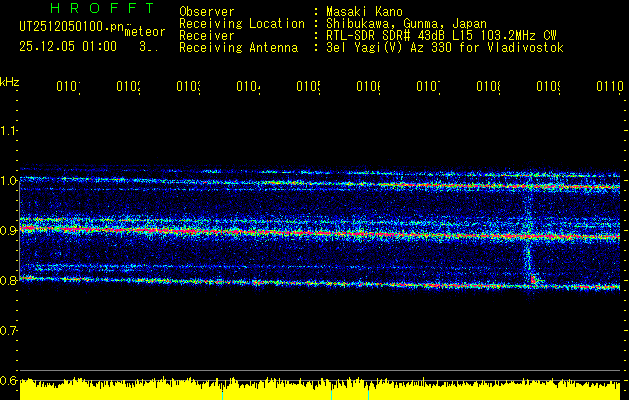Click the 0.7 kHz frequency label
The height and width of the screenshot is (400, 629).
[x=10, y=331]
